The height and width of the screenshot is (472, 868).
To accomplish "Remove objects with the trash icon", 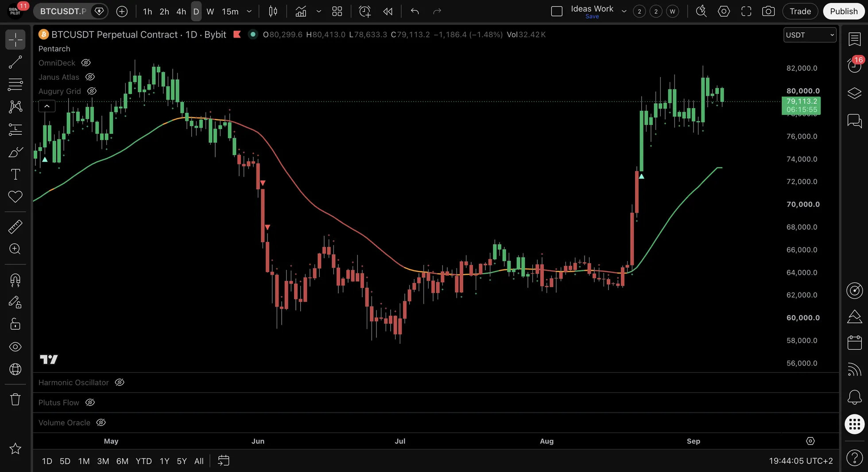I will (x=15, y=399).
